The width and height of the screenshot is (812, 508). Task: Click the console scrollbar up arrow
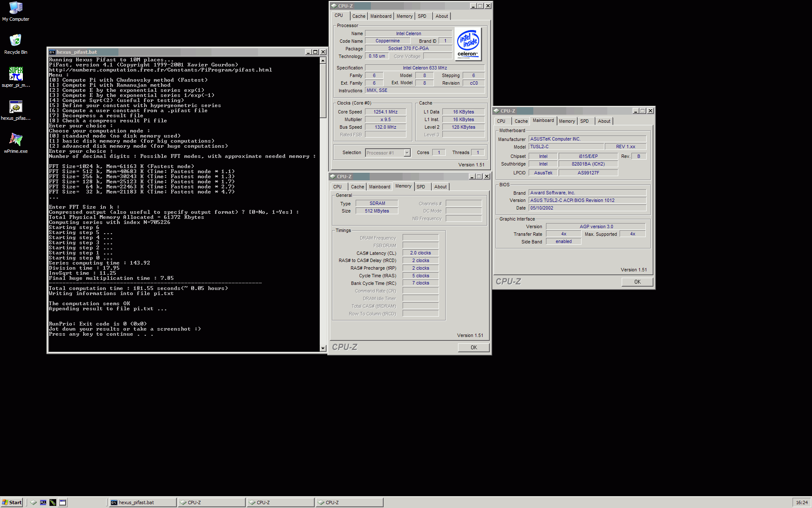[323, 61]
